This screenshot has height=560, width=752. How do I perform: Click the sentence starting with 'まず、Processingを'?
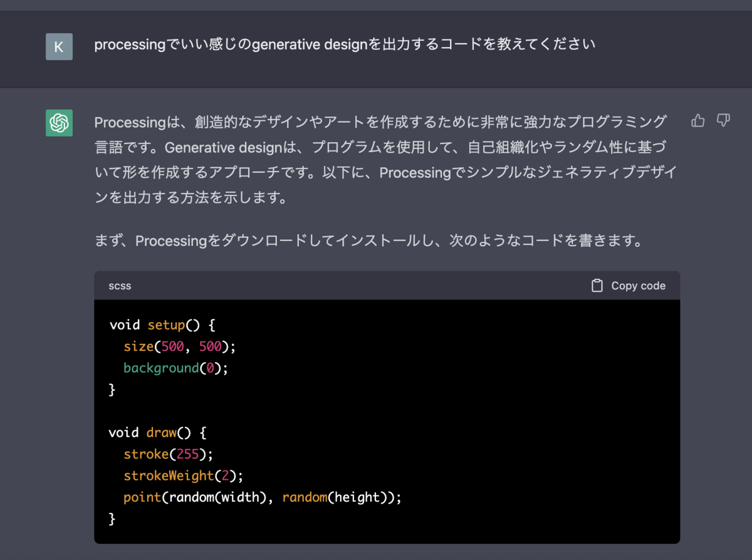(368, 241)
